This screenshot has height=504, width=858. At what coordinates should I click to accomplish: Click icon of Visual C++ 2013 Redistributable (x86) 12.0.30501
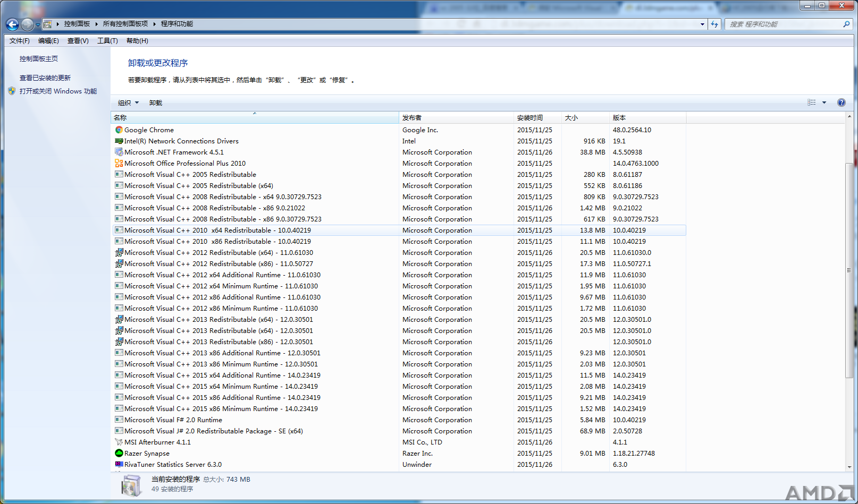119,341
